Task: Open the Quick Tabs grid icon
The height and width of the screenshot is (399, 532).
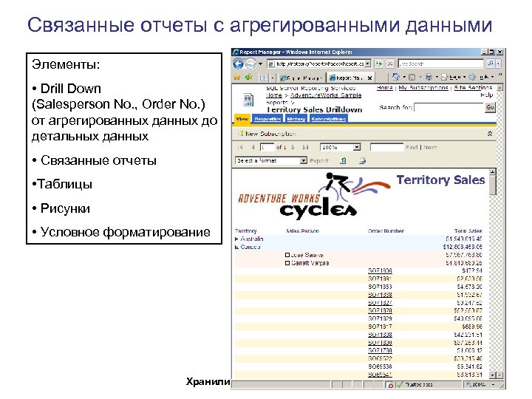Action: click(263, 78)
